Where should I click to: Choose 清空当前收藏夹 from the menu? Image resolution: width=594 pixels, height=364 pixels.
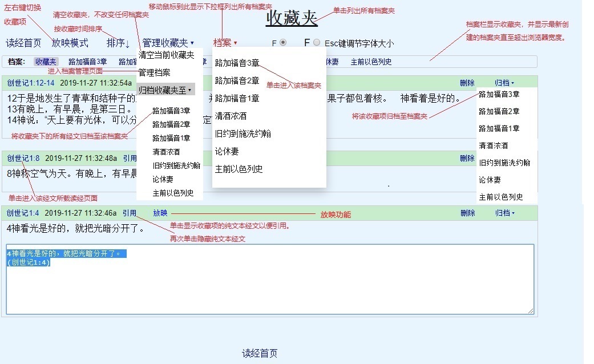(x=166, y=55)
